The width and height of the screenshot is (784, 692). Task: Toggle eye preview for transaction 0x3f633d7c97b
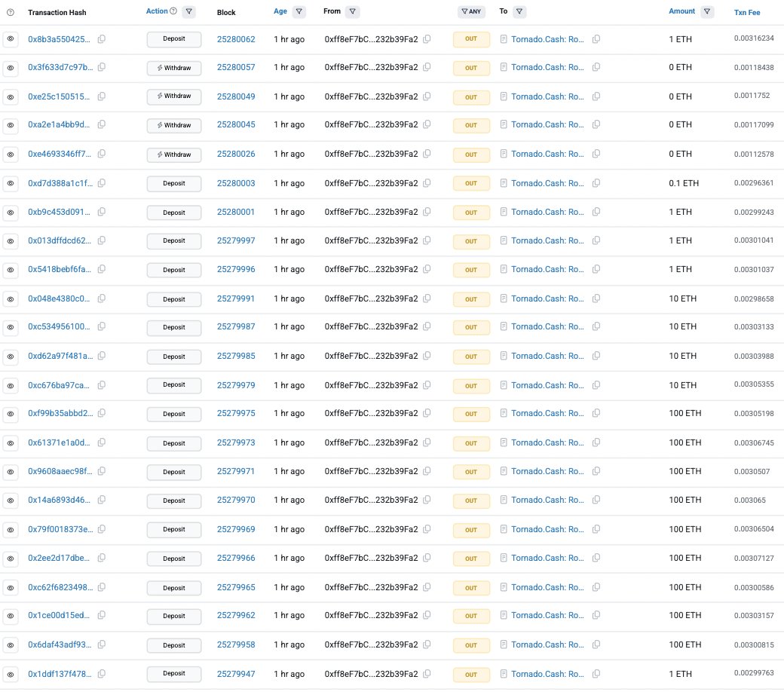(x=11, y=68)
